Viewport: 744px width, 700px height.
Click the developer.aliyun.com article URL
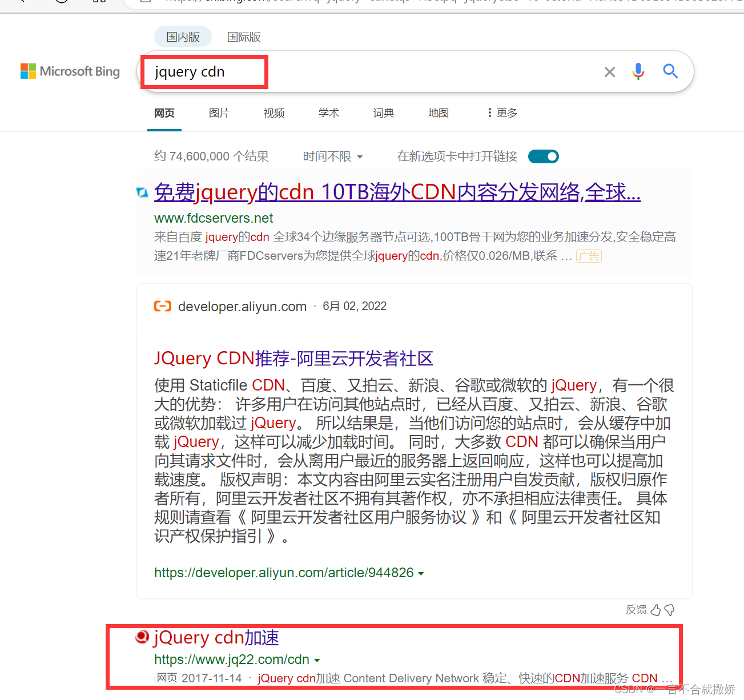(284, 573)
